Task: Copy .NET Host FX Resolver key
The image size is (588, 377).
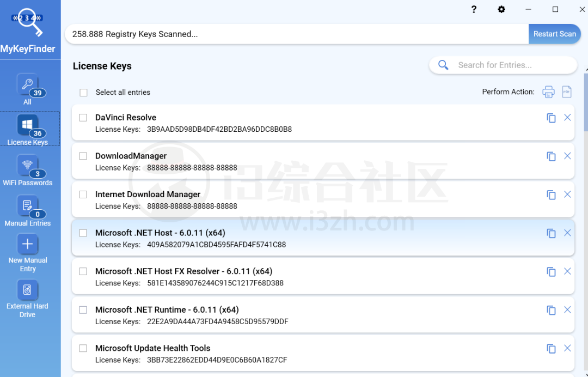Action: click(x=551, y=272)
